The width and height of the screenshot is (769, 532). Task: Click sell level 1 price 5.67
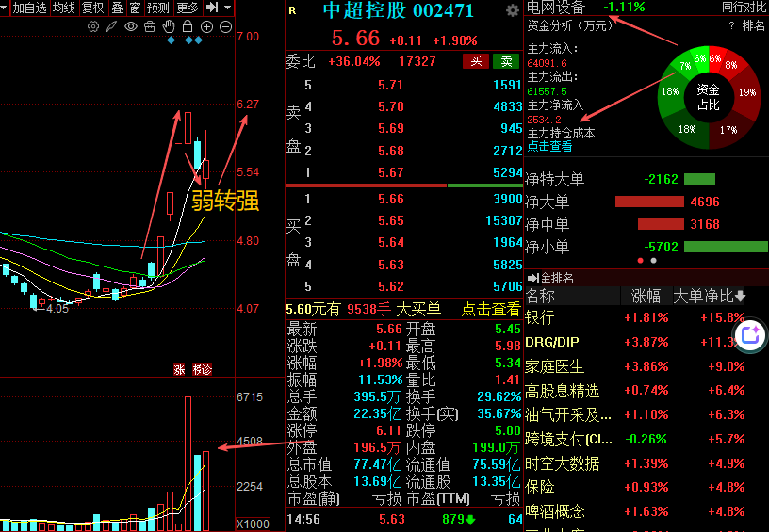391,172
